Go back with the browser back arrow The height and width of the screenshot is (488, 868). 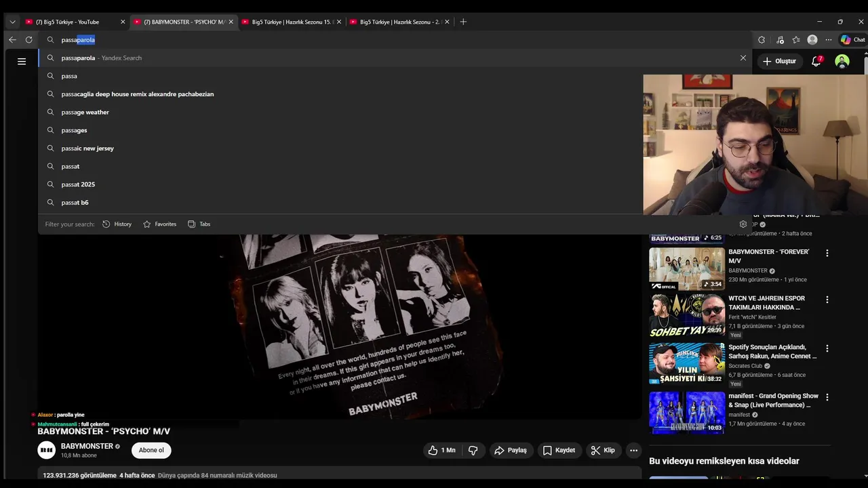tap(12, 40)
